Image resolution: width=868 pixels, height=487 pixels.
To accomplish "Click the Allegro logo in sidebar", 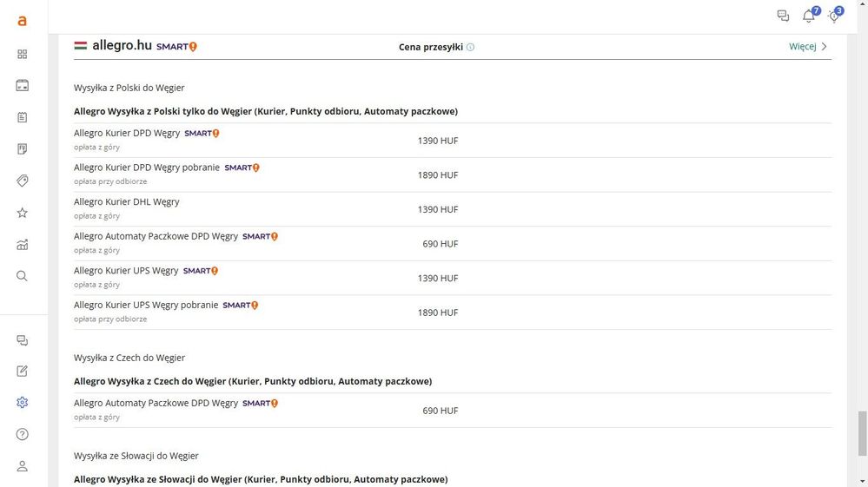I will click(23, 21).
